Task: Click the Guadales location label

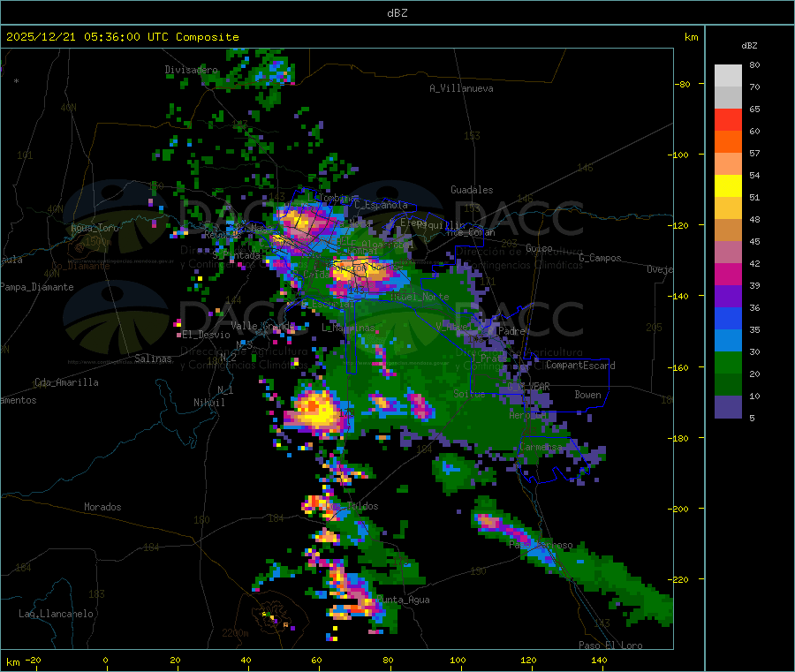Action: click(x=472, y=190)
